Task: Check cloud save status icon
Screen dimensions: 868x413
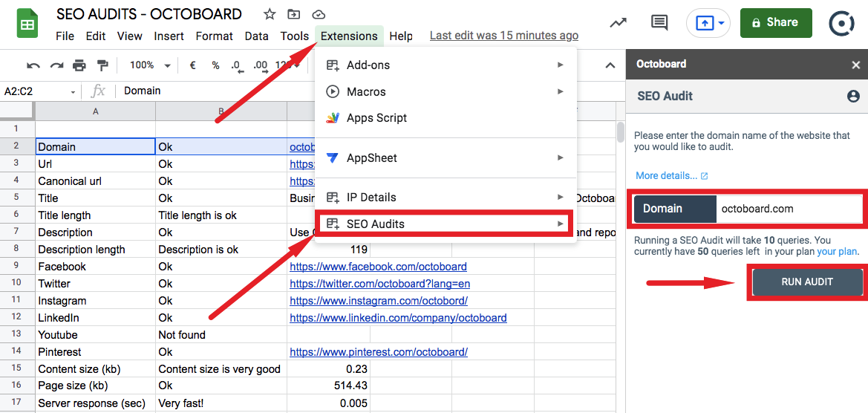Action: pos(319,14)
